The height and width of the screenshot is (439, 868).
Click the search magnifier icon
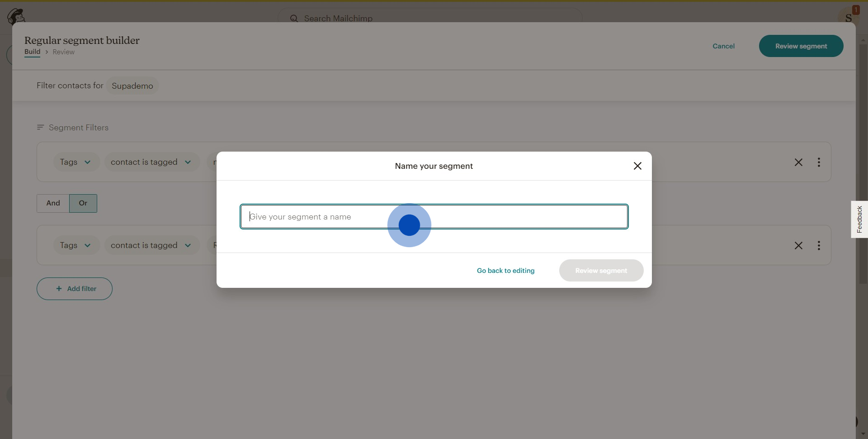point(294,19)
